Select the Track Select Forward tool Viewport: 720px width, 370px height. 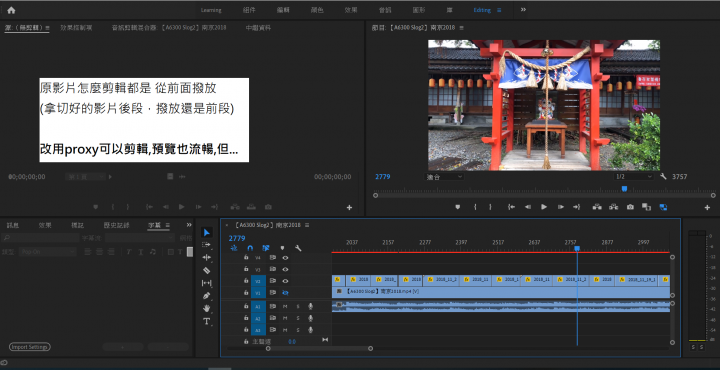pyautogui.click(x=207, y=245)
